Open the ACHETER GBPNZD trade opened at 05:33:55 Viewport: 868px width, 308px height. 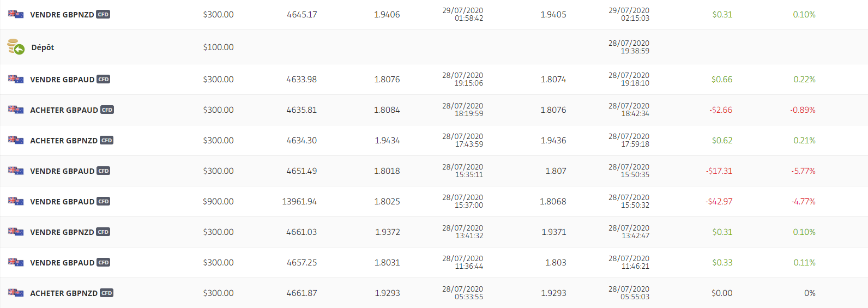click(x=64, y=293)
